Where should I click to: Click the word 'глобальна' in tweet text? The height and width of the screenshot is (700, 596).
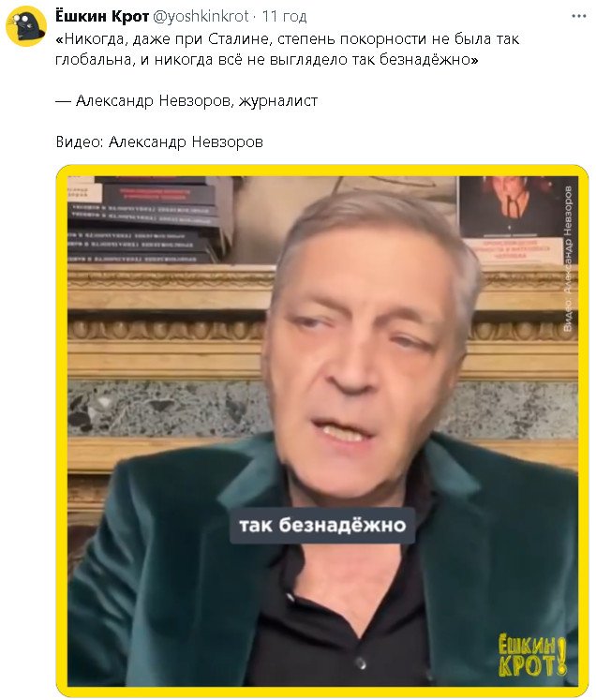(94, 60)
